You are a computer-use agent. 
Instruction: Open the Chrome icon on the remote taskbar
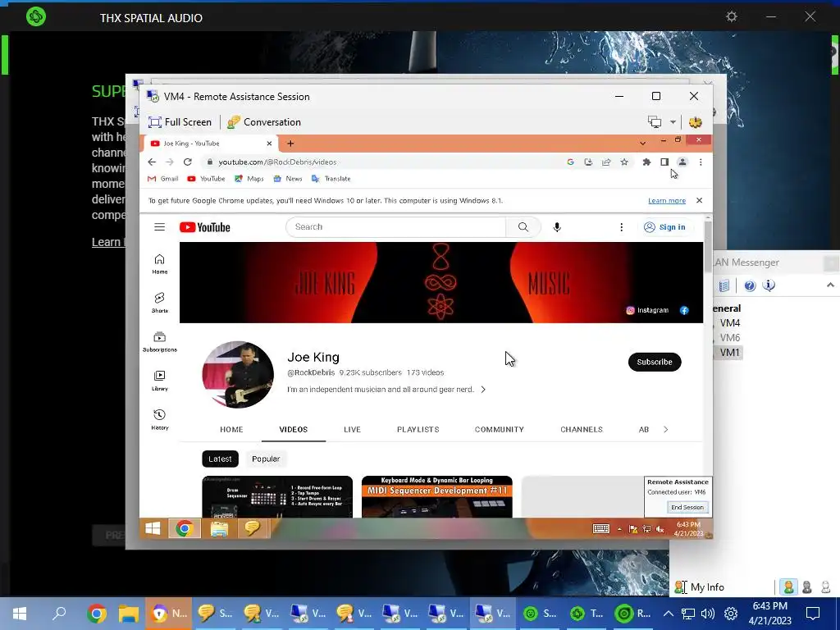[185, 529]
